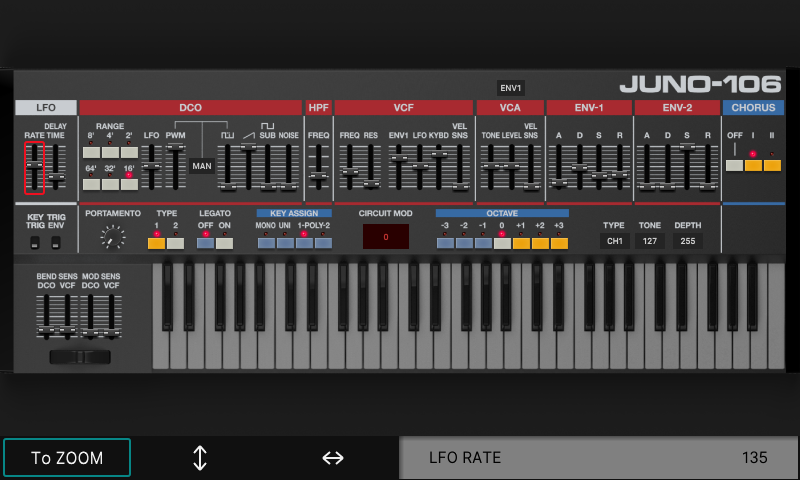
Task: Toggle DCO range 64' button
Action: point(91,184)
